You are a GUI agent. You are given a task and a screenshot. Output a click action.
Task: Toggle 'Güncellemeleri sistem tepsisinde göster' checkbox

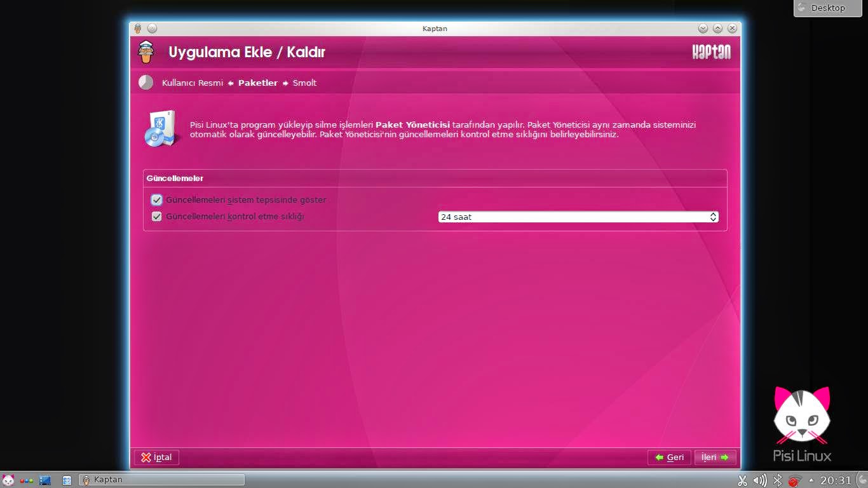click(x=157, y=200)
